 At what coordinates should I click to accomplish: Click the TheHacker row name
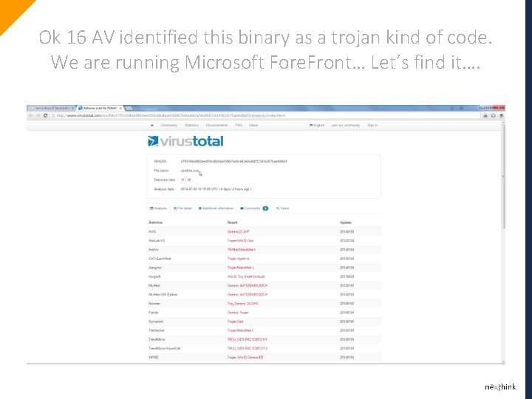click(x=157, y=330)
